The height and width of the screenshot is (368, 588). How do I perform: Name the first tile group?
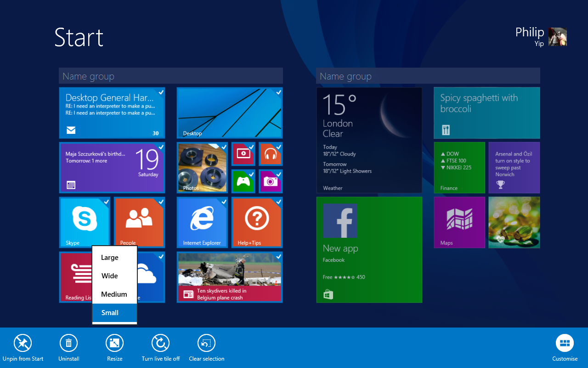click(171, 76)
